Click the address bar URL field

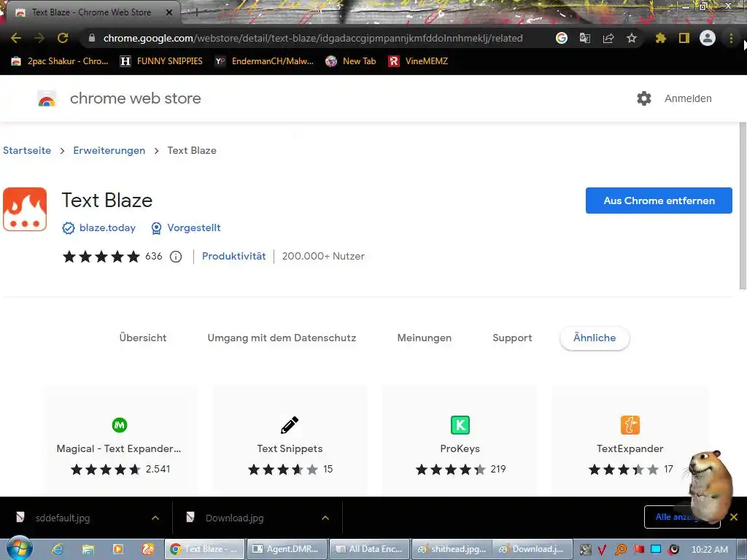[x=312, y=38]
